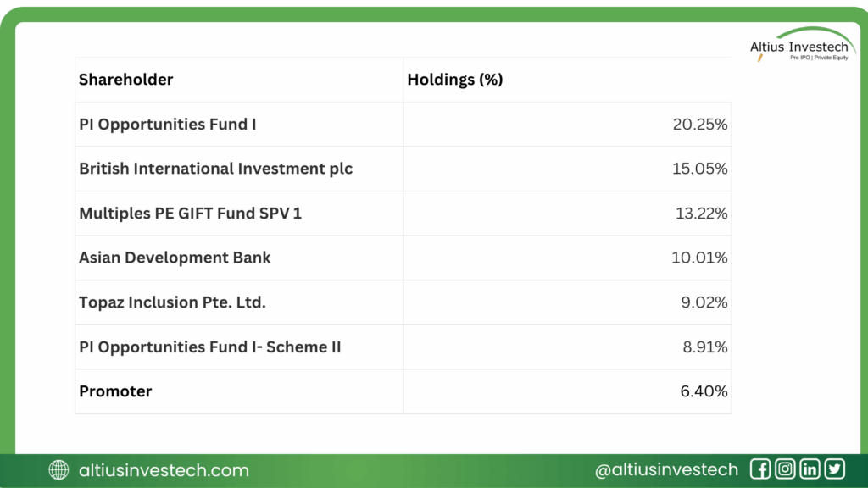Viewport: 868px width, 488px height.
Task: Select the Holdings (%) column header
Action: click(x=455, y=80)
